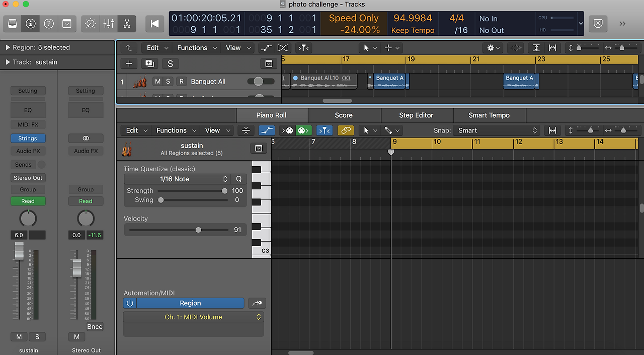Click the duplicate track button

click(149, 63)
